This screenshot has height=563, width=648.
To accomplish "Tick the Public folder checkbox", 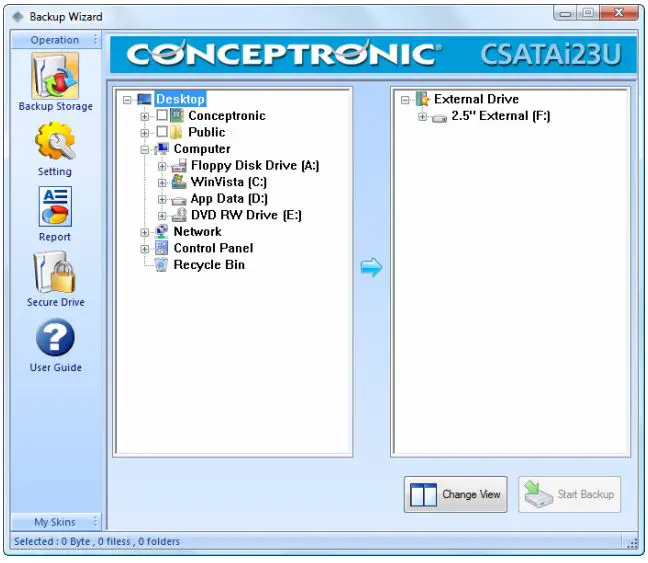I will point(162,131).
